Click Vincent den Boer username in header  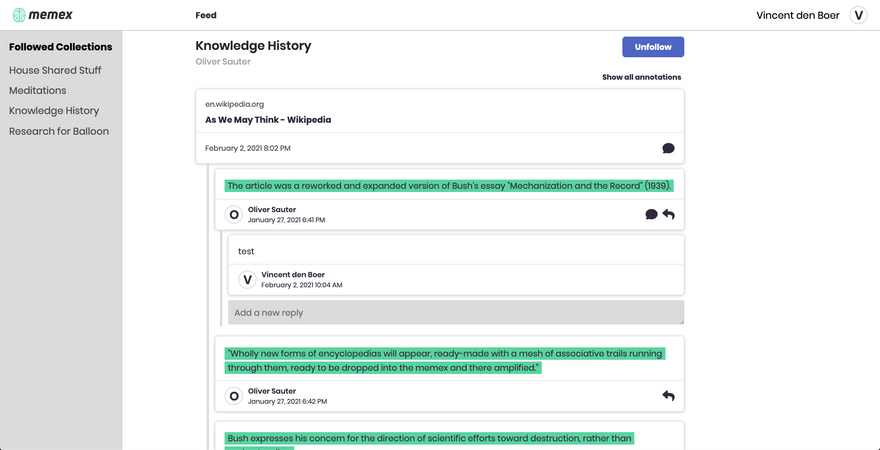pos(797,15)
